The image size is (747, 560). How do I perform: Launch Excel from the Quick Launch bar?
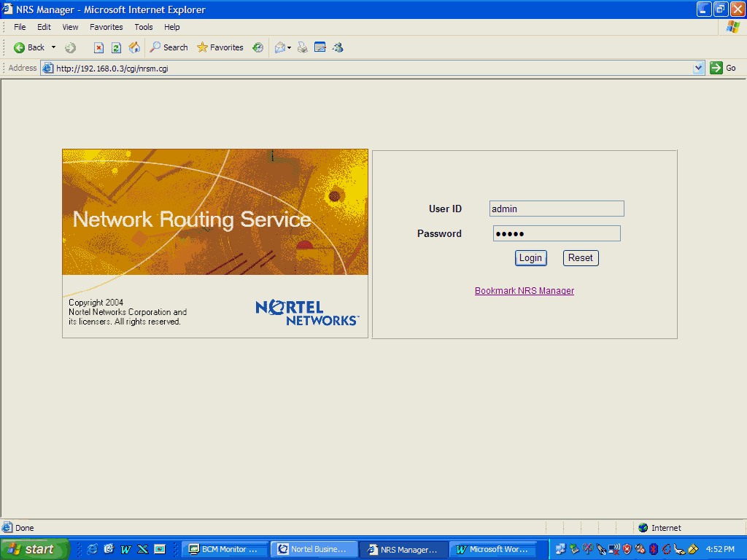[143, 549]
